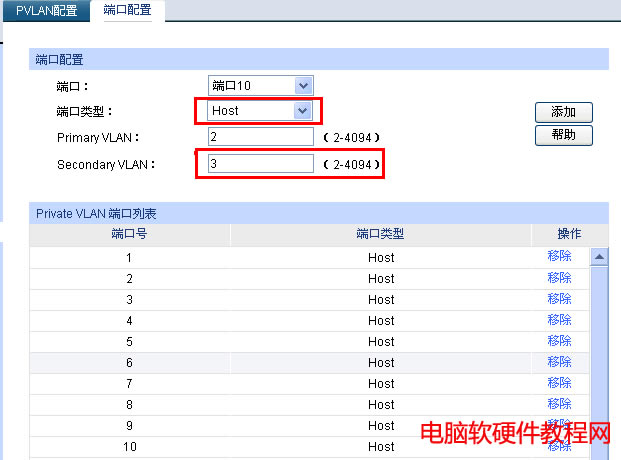This screenshot has width=621, height=460.
Task: Remove port 8 via its 移除 link
Action: pos(559,404)
